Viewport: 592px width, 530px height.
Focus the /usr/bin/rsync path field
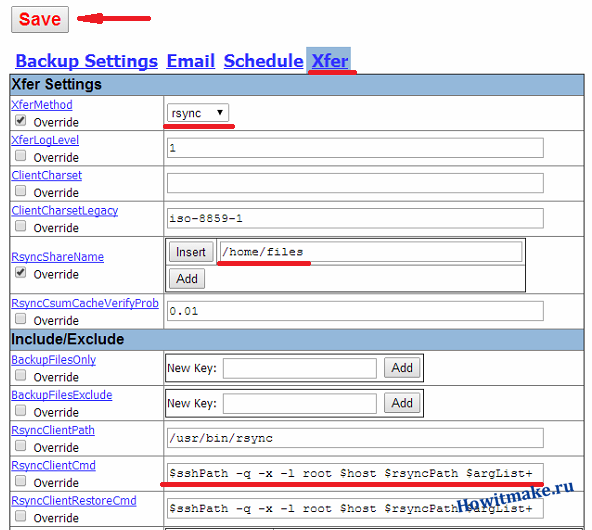[x=355, y=438]
